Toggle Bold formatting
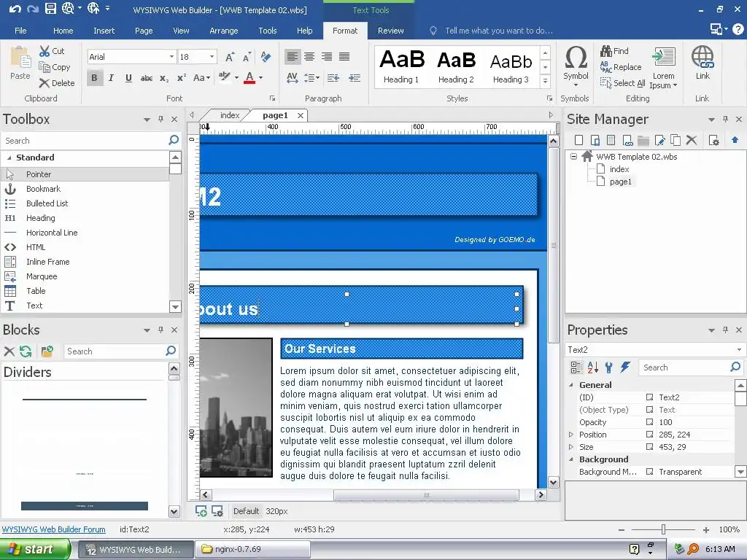 pyautogui.click(x=94, y=77)
